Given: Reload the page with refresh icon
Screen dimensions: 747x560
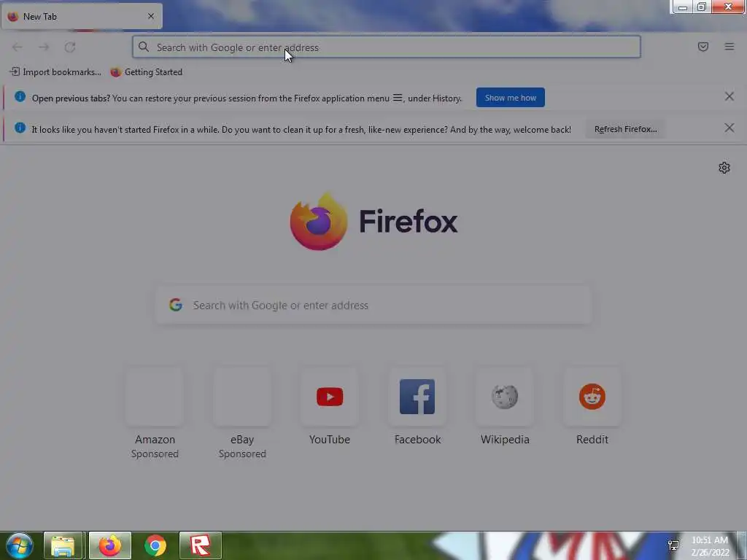Looking at the screenshot, I should 70,47.
